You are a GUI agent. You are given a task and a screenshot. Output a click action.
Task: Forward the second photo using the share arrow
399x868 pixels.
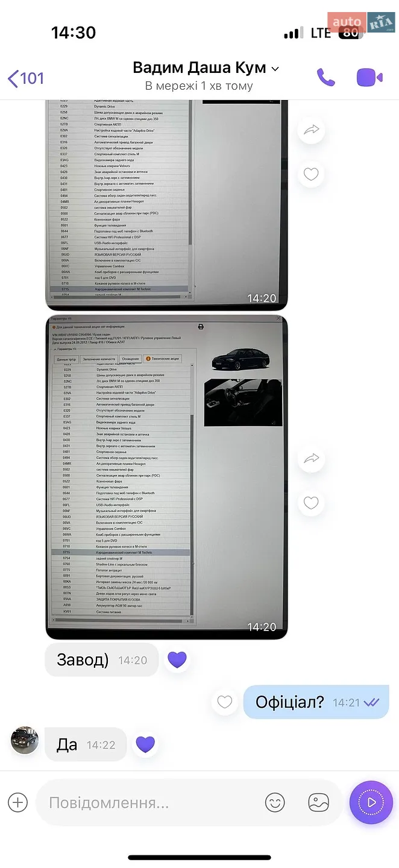[311, 459]
